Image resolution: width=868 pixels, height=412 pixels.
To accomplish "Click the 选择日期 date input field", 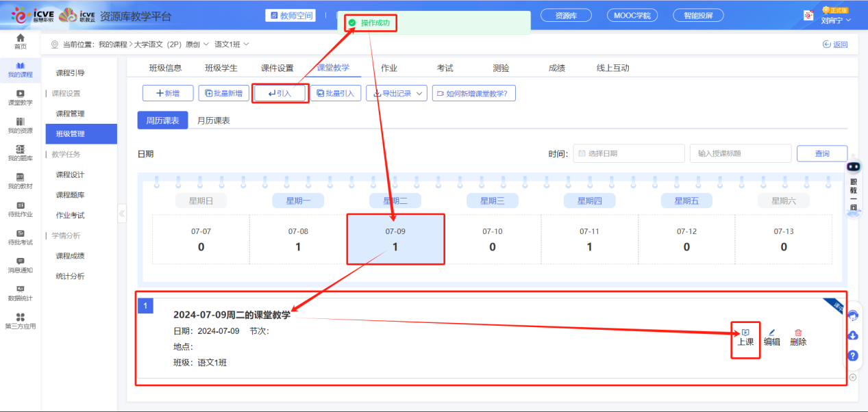I will pyautogui.click(x=628, y=154).
